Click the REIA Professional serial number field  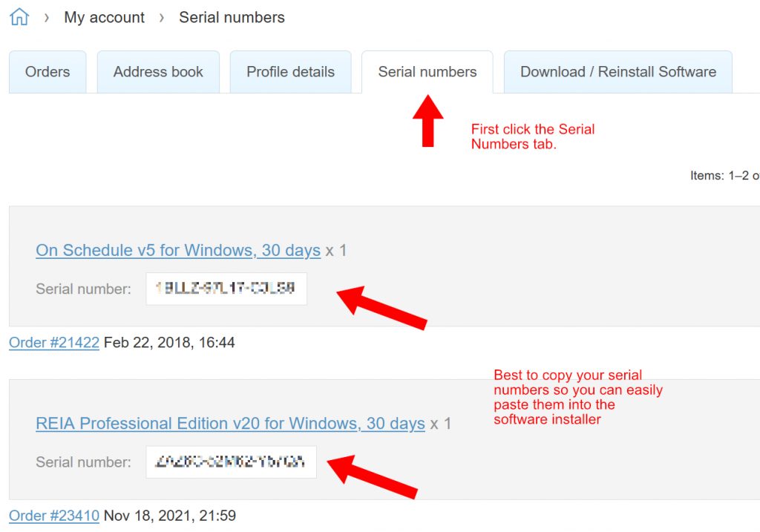coord(232,462)
